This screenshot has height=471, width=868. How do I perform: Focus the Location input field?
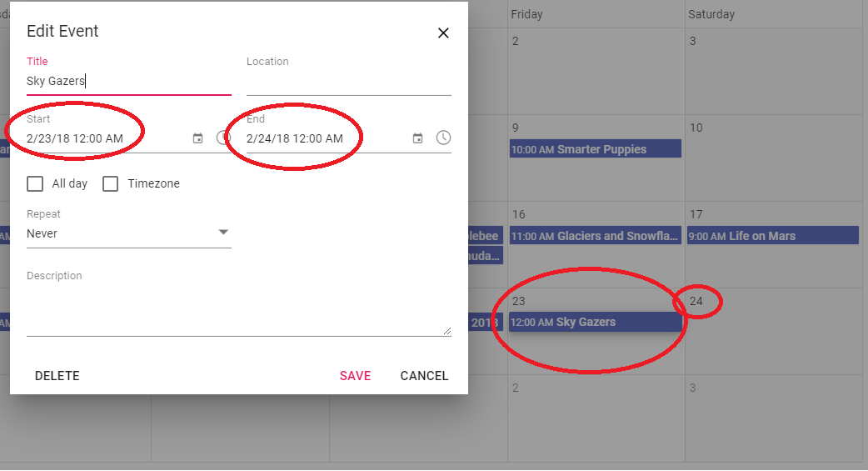[x=348, y=82]
